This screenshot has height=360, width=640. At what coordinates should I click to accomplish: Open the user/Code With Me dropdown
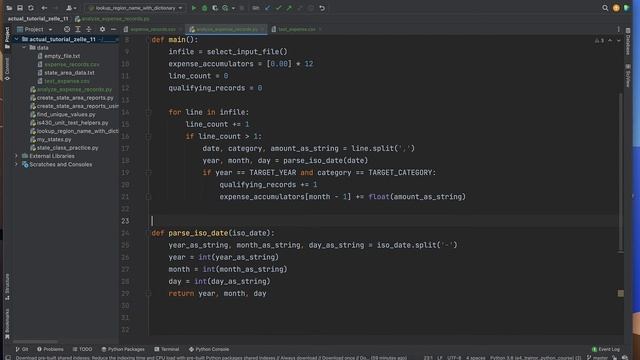pyautogui.click(x=71, y=8)
